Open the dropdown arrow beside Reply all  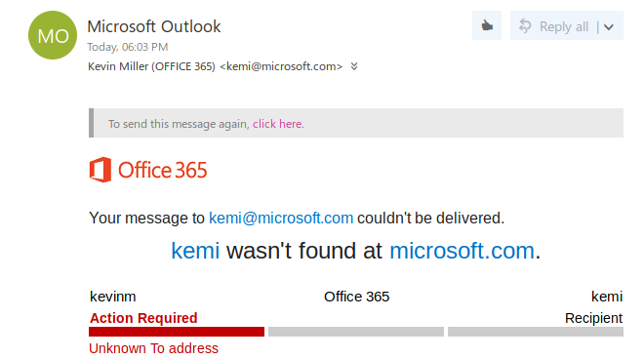(x=609, y=27)
